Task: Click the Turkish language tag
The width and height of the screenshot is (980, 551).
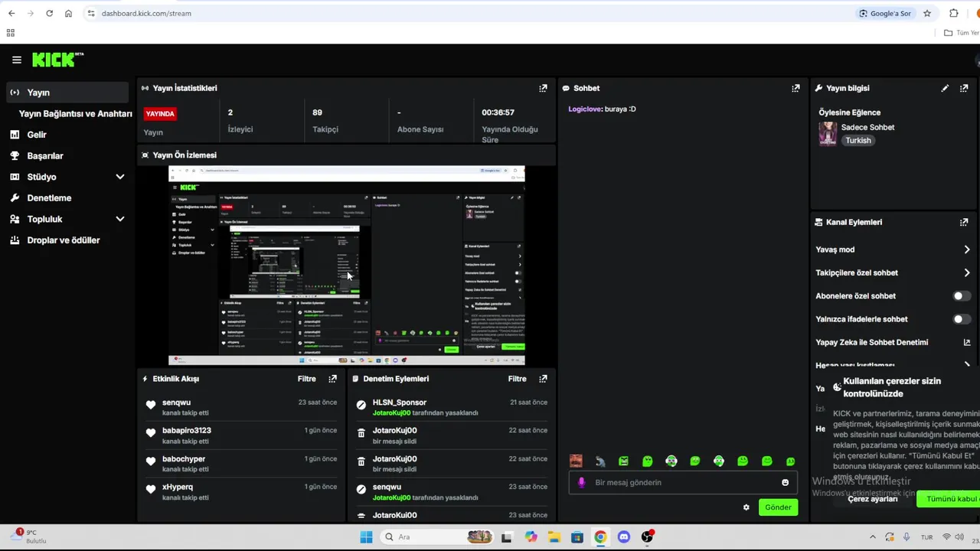Action: 858,141
